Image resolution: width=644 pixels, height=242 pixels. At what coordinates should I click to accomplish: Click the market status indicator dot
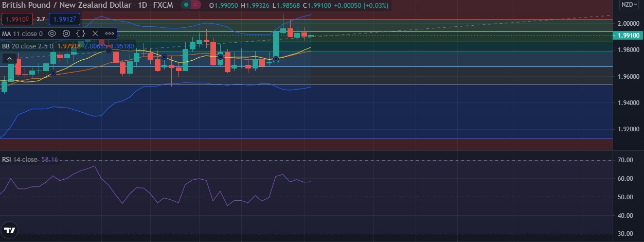[186, 5]
